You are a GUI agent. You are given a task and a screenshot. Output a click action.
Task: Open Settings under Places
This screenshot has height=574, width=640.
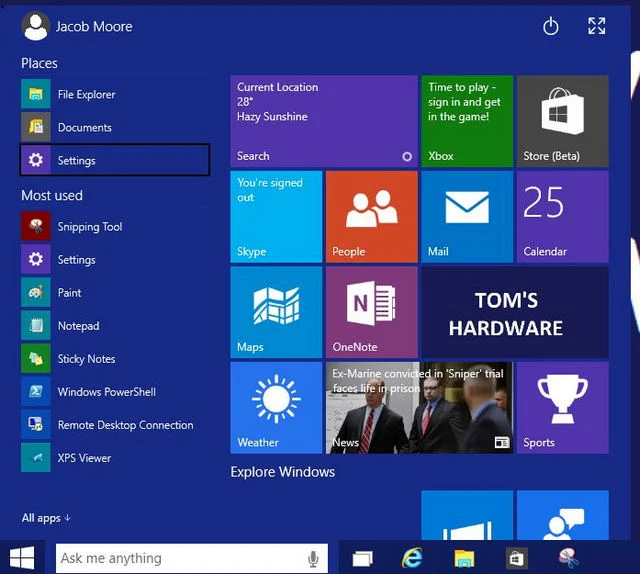point(115,160)
